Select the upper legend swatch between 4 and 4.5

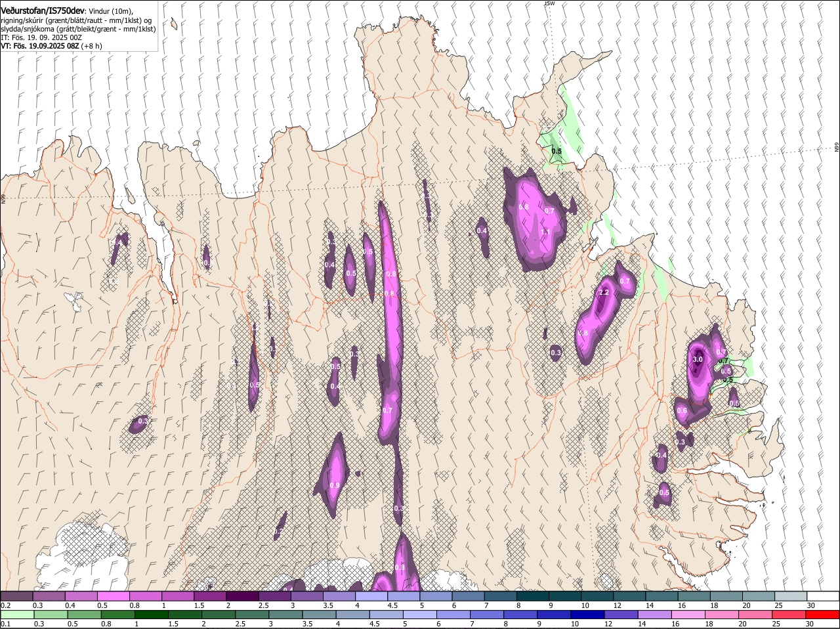tap(371, 596)
